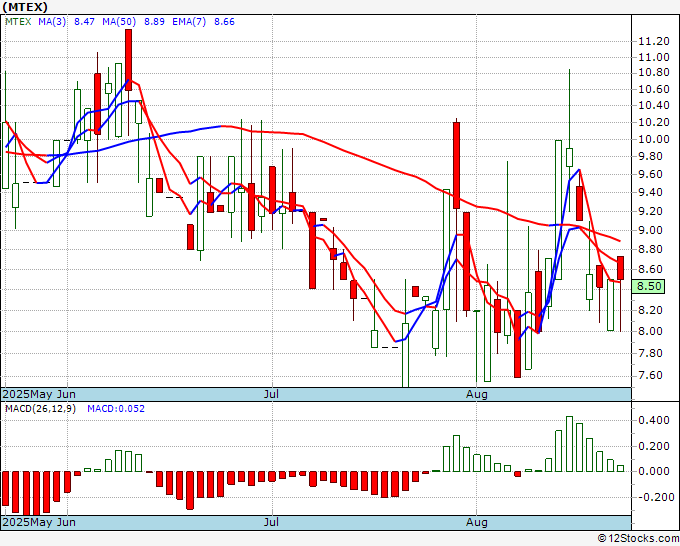
Task: Click the 0.400 MACD axis label
Action: click(x=654, y=420)
